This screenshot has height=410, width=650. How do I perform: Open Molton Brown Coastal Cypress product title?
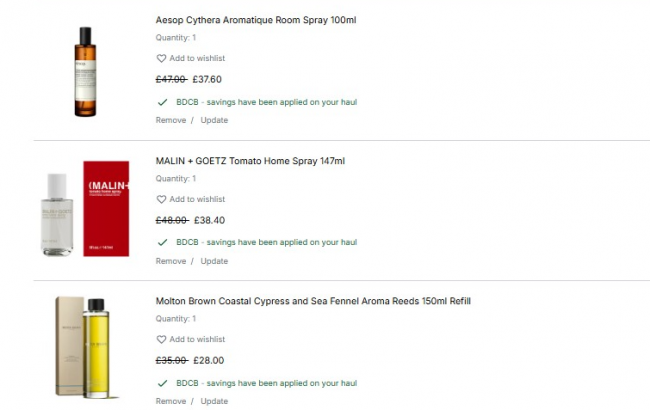(312, 301)
